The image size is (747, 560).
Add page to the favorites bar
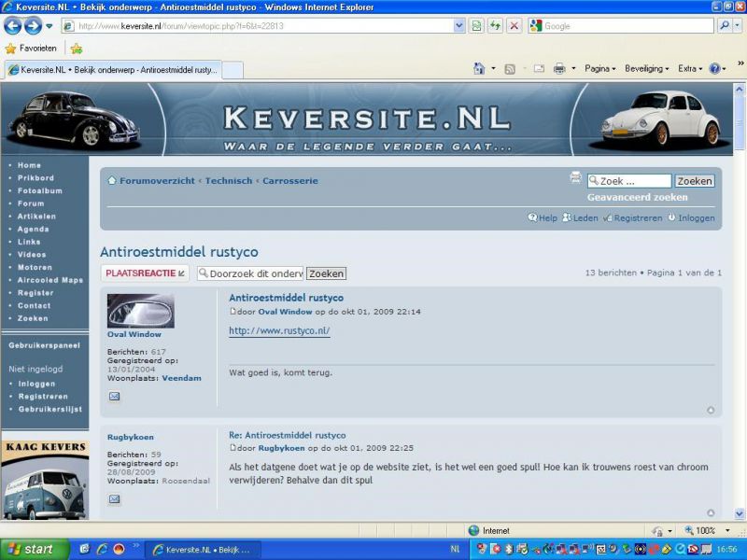click(77, 49)
